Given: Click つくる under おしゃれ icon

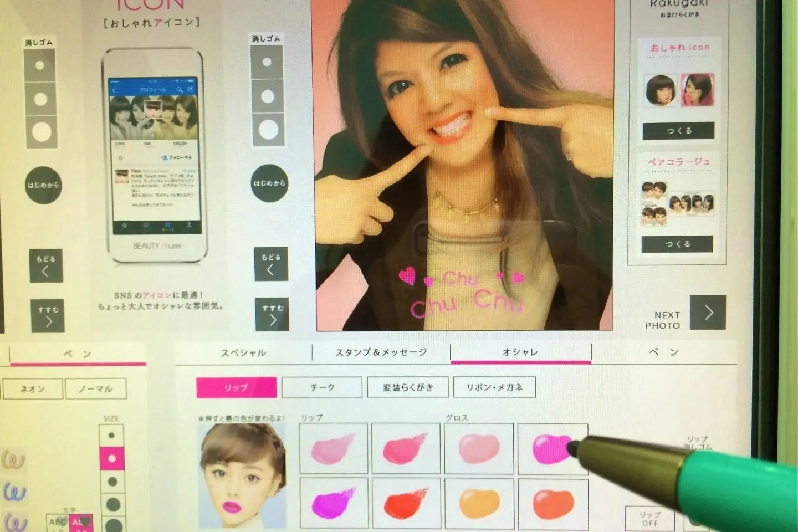Looking at the screenshot, I should [679, 131].
